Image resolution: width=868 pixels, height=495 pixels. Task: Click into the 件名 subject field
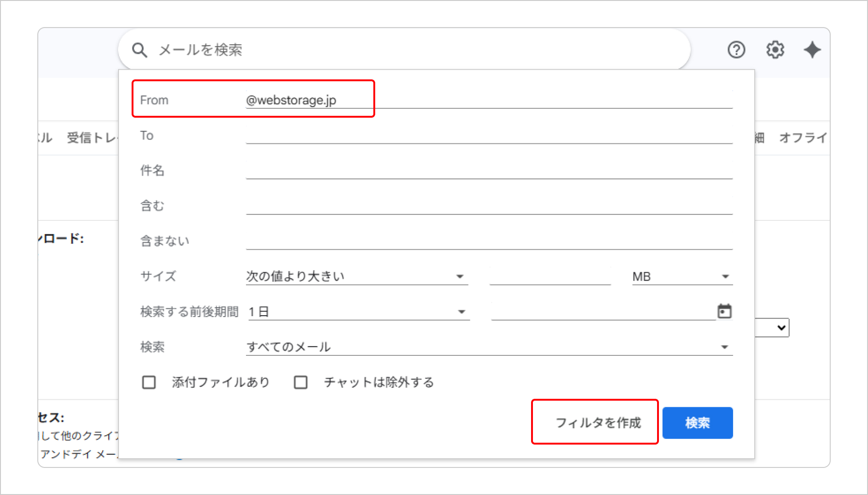[489, 170]
